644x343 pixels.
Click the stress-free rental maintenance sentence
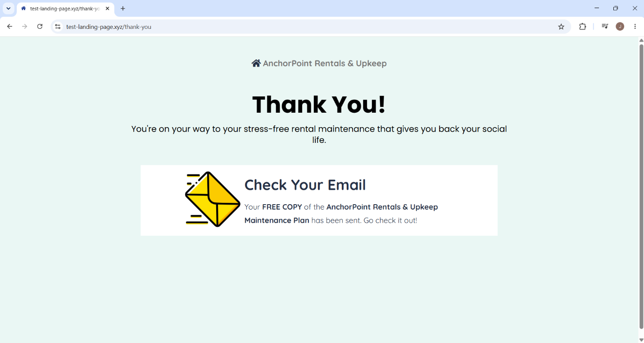pos(319,134)
